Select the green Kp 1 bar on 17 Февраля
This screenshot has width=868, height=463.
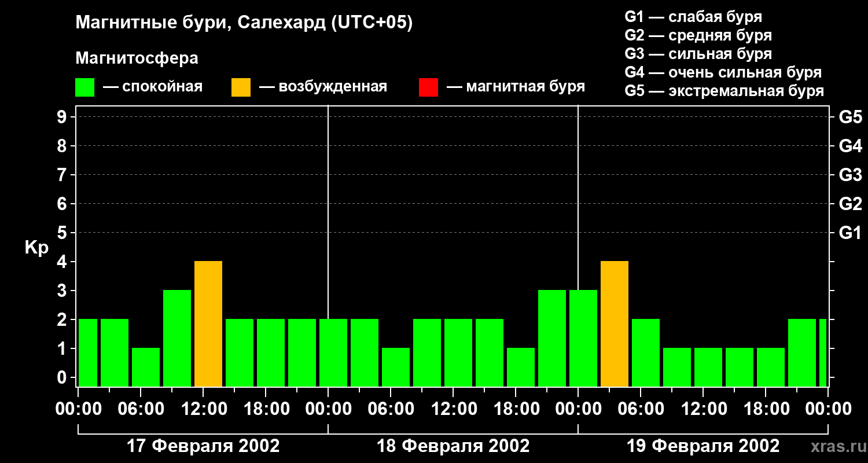pyautogui.click(x=146, y=368)
